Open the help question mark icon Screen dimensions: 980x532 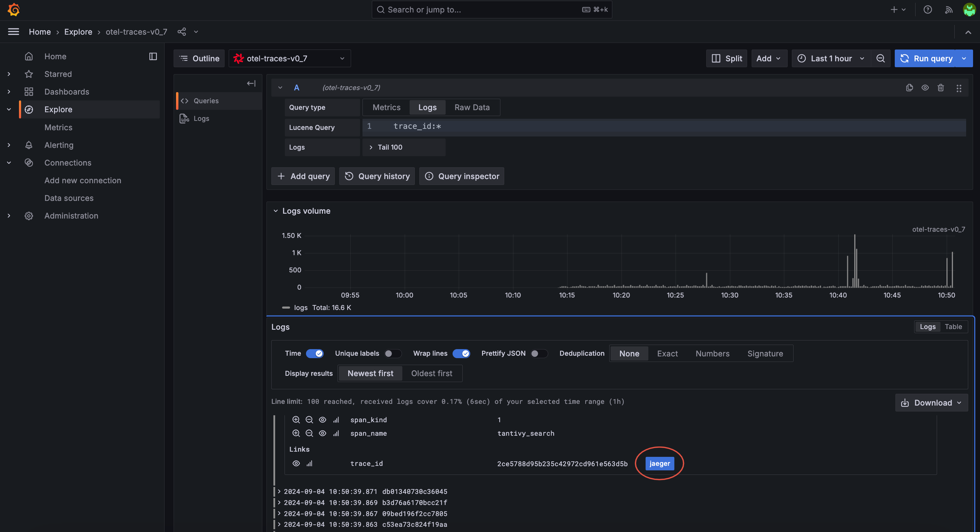[927, 9]
